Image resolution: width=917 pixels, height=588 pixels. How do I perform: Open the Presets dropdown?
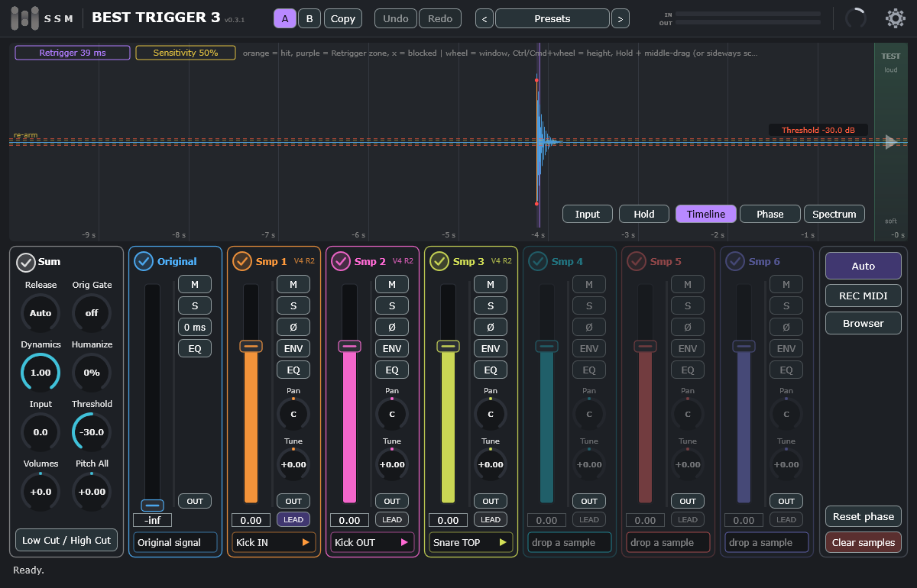(x=552, y=18)
